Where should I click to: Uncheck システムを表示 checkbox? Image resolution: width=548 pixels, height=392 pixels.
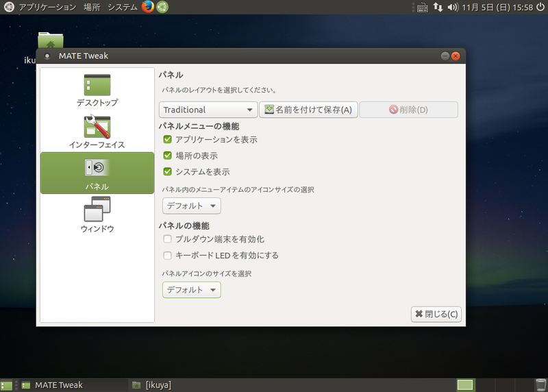[x=167, y=171]
